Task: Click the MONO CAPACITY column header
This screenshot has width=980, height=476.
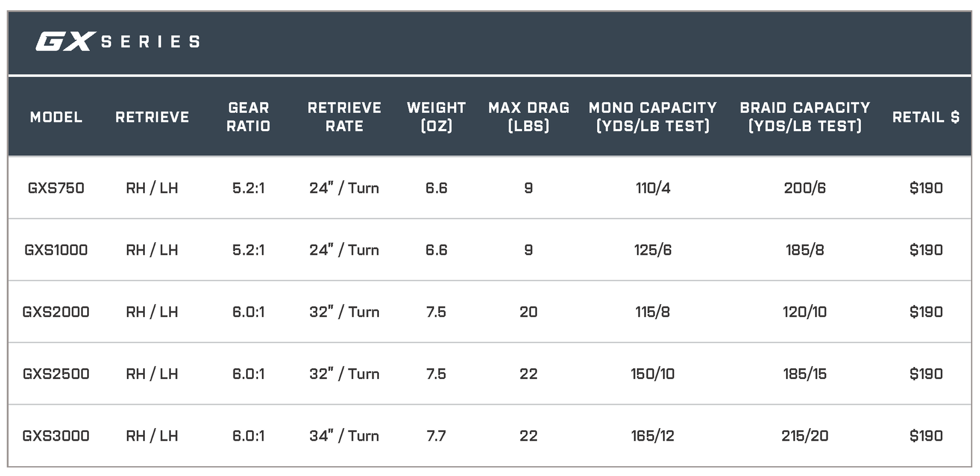Action: click(x=652, y=117)
